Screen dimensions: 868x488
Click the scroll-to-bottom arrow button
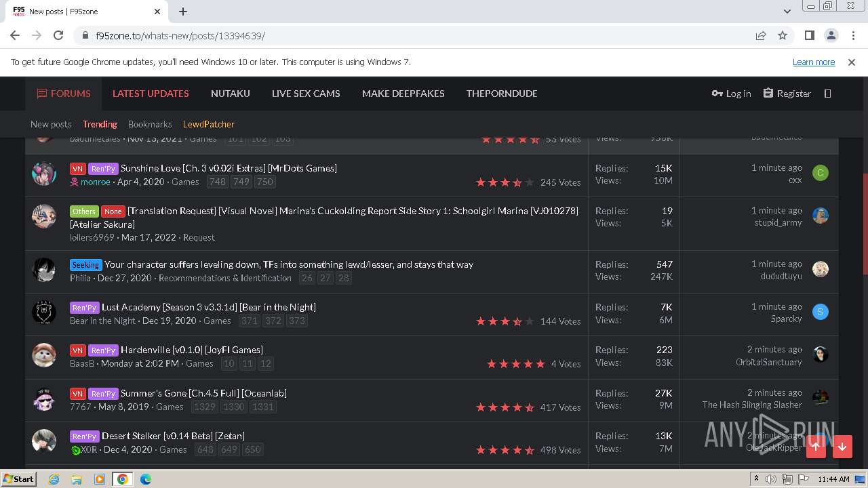pyautogui.click(x=842, y=446)
